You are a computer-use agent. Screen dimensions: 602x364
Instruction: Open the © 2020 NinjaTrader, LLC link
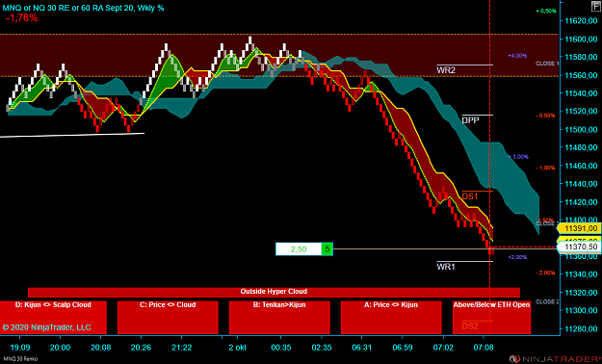pos(47,327)
